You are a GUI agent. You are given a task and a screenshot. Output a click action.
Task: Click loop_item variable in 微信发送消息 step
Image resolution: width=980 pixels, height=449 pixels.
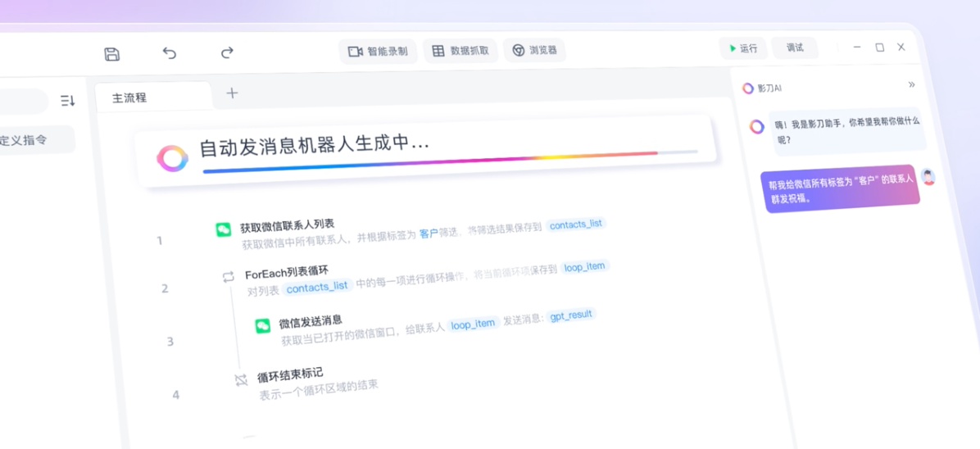(x=473, y=324)
